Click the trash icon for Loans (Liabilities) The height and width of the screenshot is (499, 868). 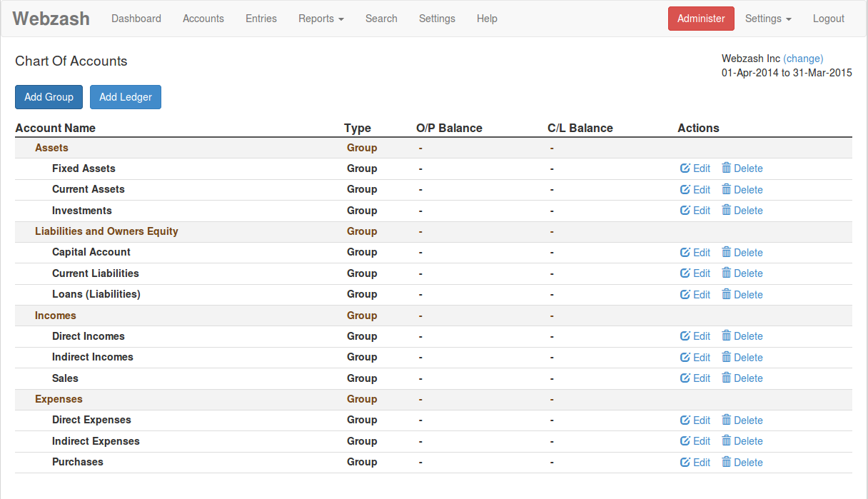727,294
